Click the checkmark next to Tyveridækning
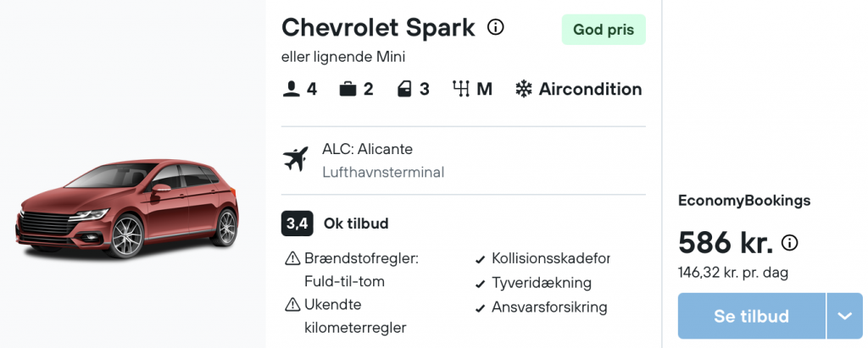Screen dimensions: 868x348 coord(481,284)
